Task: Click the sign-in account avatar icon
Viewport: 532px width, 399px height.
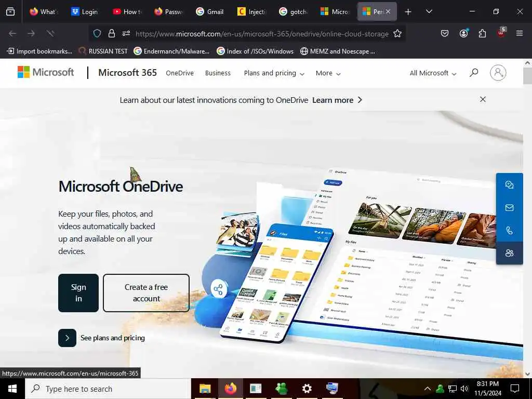Action: pyautogui.click(x=498, y=73)
